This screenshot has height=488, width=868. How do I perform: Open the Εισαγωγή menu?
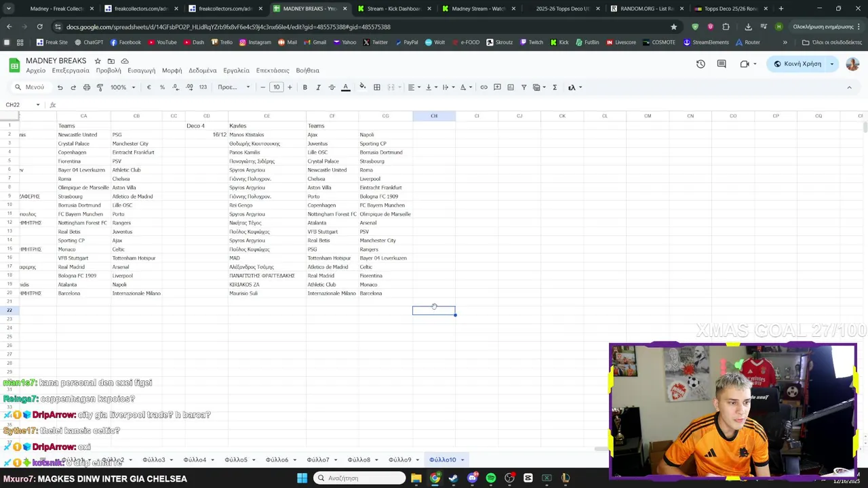point(142,70)
